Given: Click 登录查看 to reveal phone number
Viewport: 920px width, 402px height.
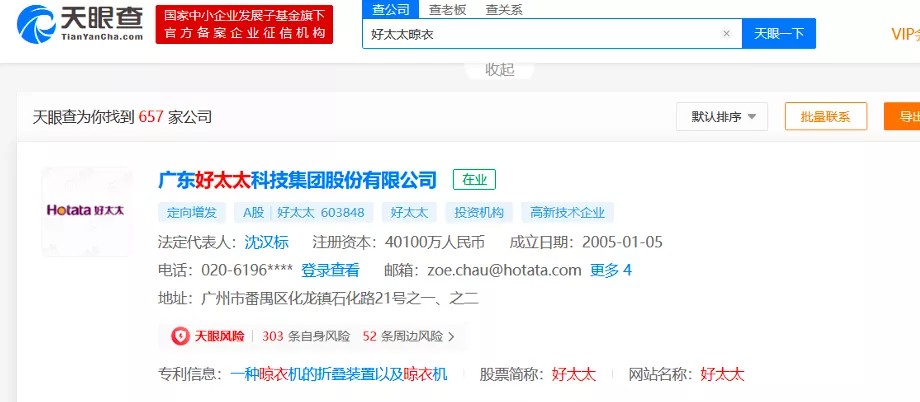Looking at the screenshot, I should [330, 271].
